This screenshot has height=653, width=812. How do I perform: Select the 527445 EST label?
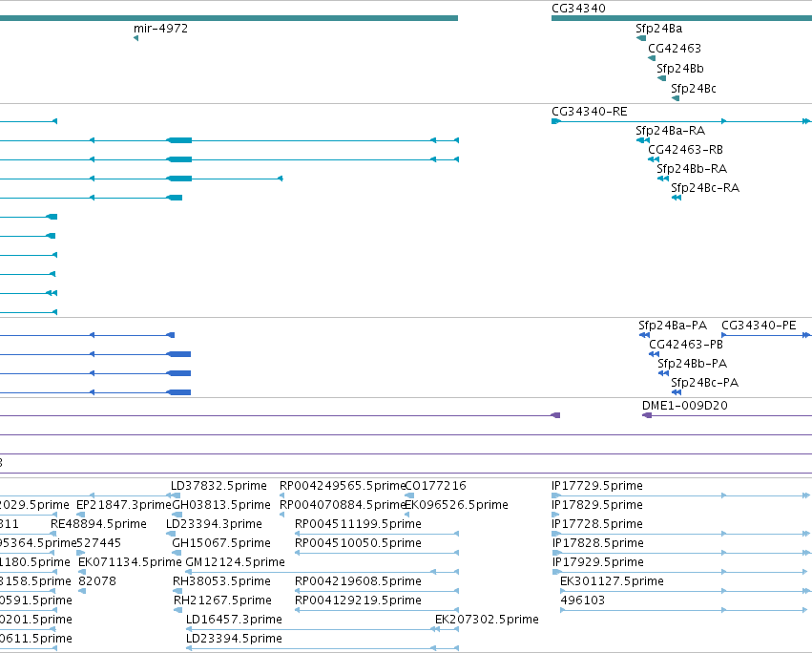click(x=98, y=543)
